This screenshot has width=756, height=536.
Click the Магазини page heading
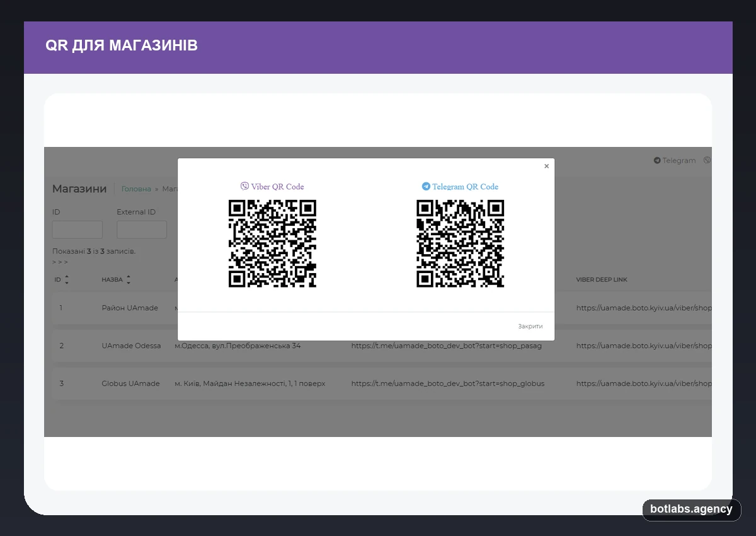tap(79, 189)
